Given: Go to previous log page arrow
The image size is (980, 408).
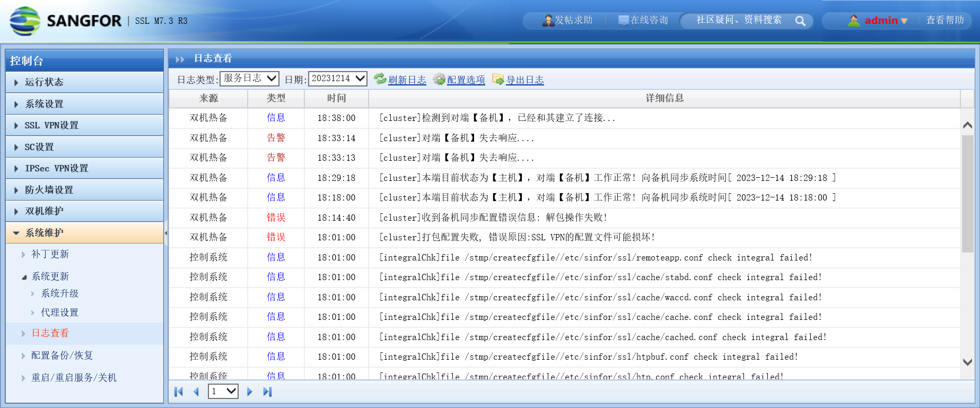Looking at the screenshot, I should (x=196, y=392).
